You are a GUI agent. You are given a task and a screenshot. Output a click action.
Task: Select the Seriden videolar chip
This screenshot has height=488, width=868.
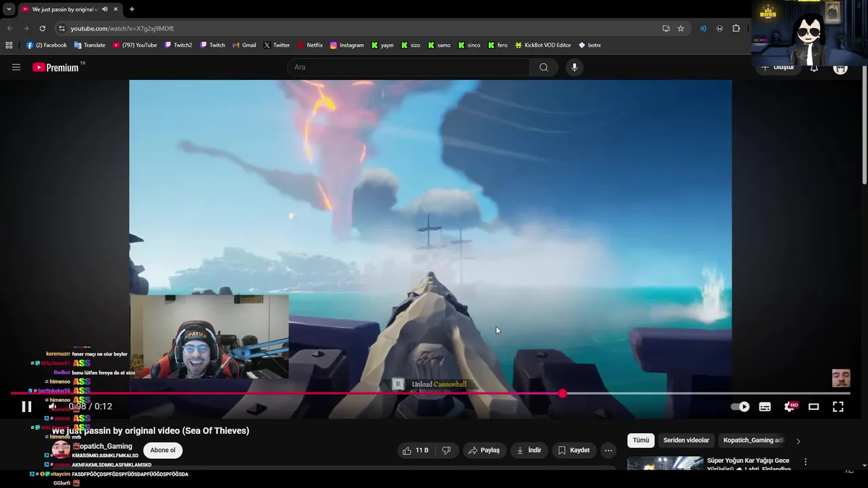(686, 441)
